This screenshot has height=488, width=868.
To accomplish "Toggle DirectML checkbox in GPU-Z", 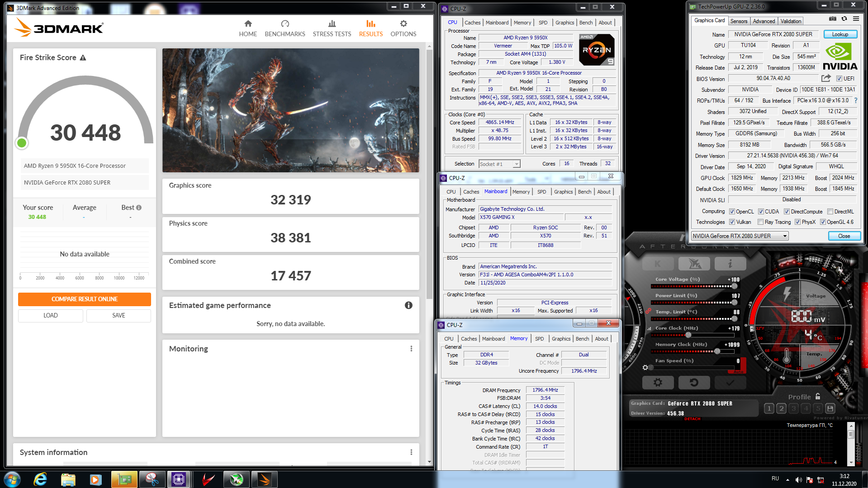I will 830,212.
